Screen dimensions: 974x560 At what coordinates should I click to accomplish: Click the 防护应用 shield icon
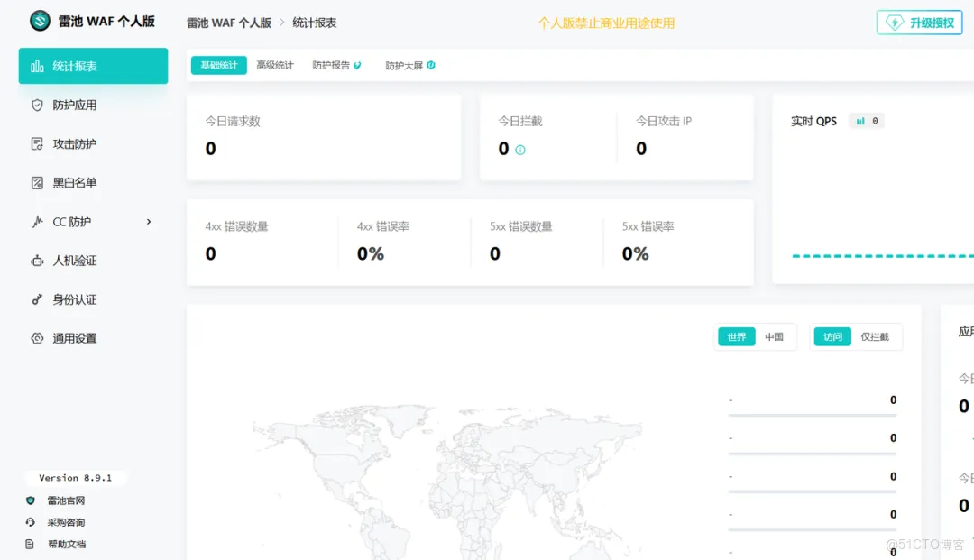click(37, 106)
